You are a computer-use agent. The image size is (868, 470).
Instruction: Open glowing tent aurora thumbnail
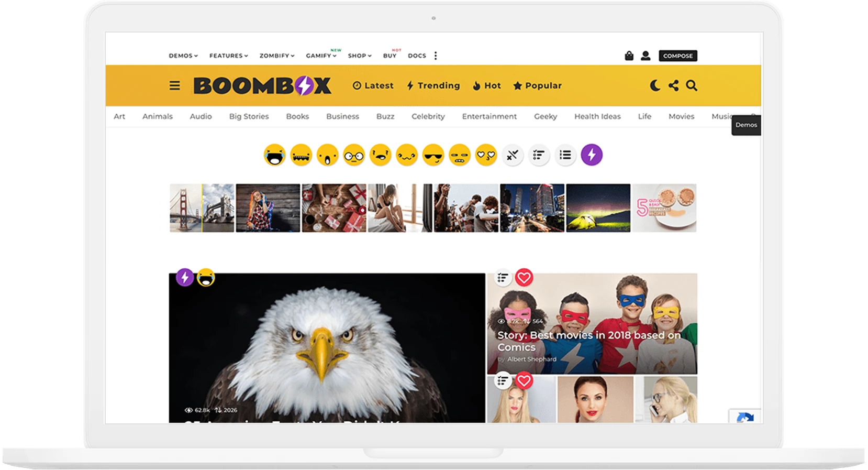point(598,208)
